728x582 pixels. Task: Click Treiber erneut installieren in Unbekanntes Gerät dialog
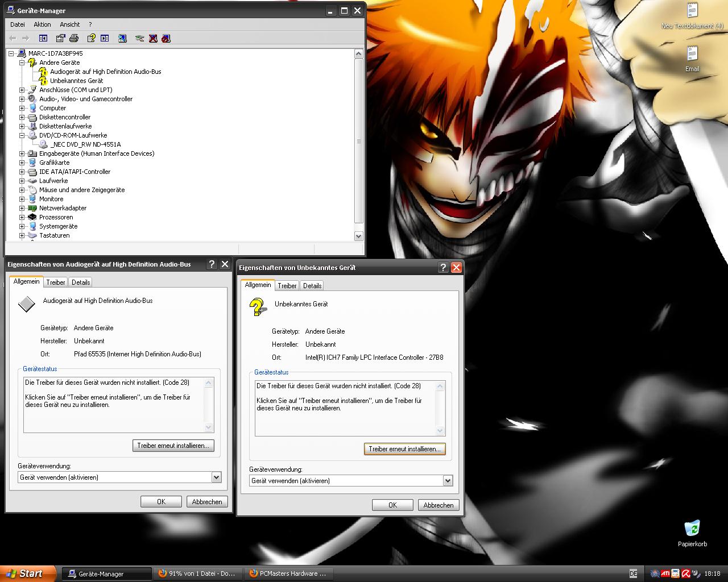point(404,449)
